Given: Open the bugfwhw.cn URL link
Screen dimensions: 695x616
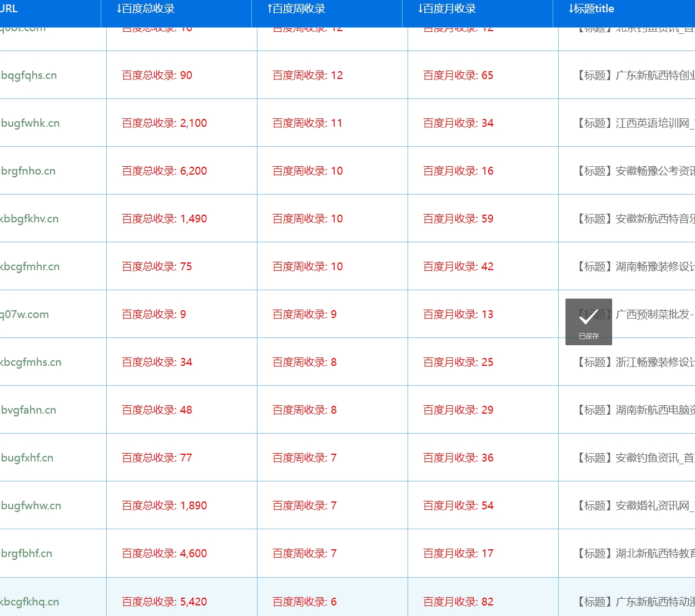Looking at the screenshot, I should (31, 506).
